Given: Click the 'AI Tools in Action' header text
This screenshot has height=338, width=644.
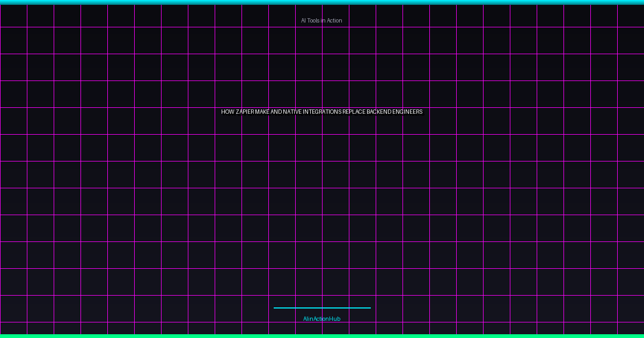Looking at the screenshot, I should point(321,20).
